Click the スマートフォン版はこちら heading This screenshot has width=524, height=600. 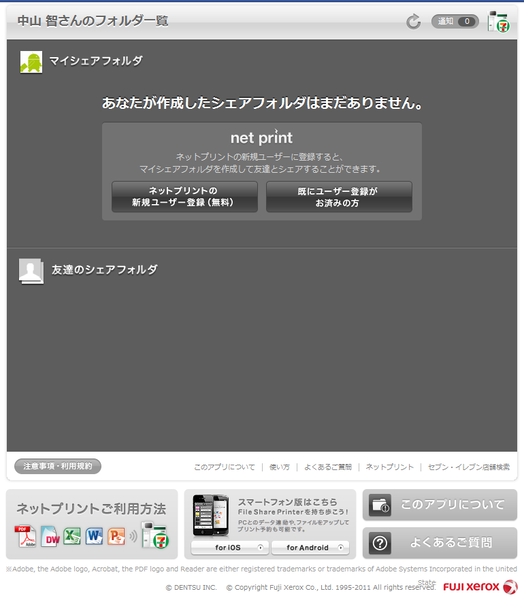click(x=288, y=502)
